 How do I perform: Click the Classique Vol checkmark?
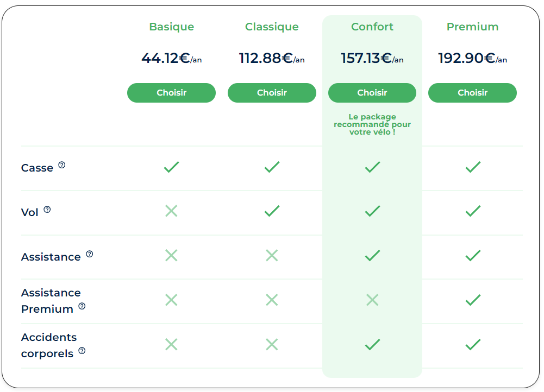coord(272,211)
